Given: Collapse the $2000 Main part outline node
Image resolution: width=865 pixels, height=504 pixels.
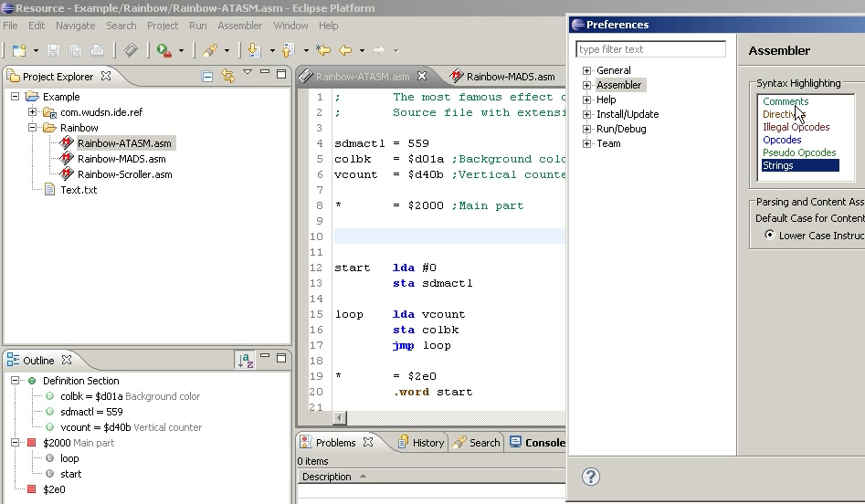Looking at the screenshot, I should coord(15,442).
